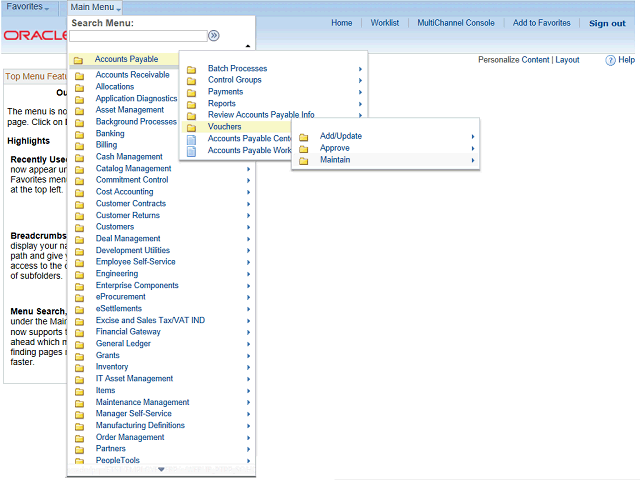640x480 pixels.
Task: Expand the Maintain submenu arrow
Action: pyautogui.click(x=473, y=160)
